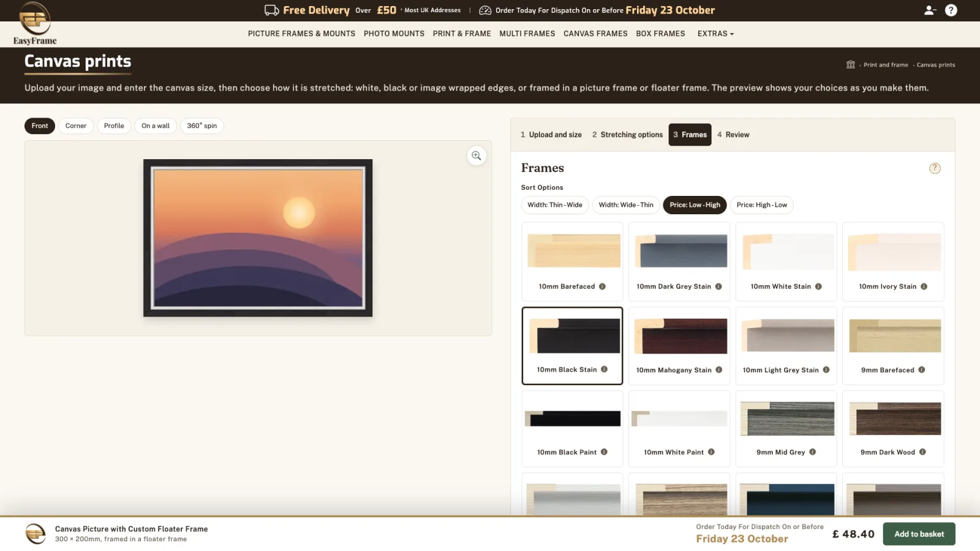Open the user account icon
The image size is (980, 551).
(930, 10)
